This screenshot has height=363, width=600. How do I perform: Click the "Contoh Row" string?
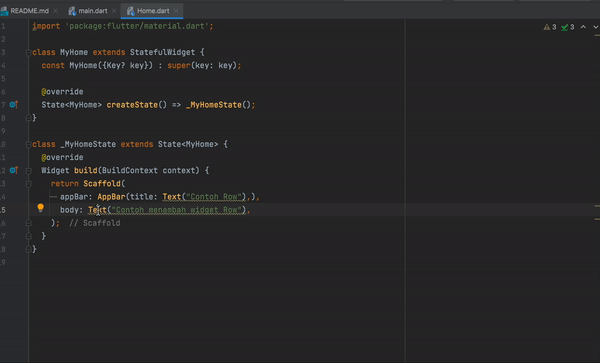pyautogui.click(x=215, y=197)
